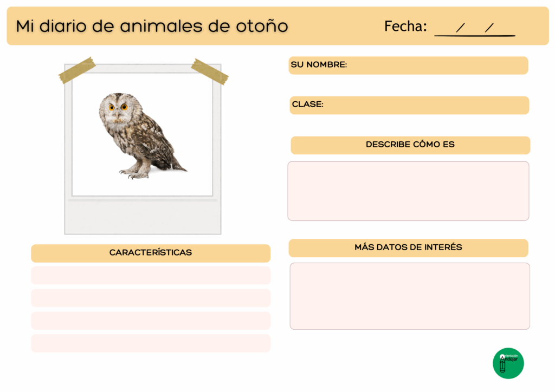This screenshot has height=392, width=555.
Task: Click the first line under CARACTERÍSTICAS
Action: coord(151,275)
